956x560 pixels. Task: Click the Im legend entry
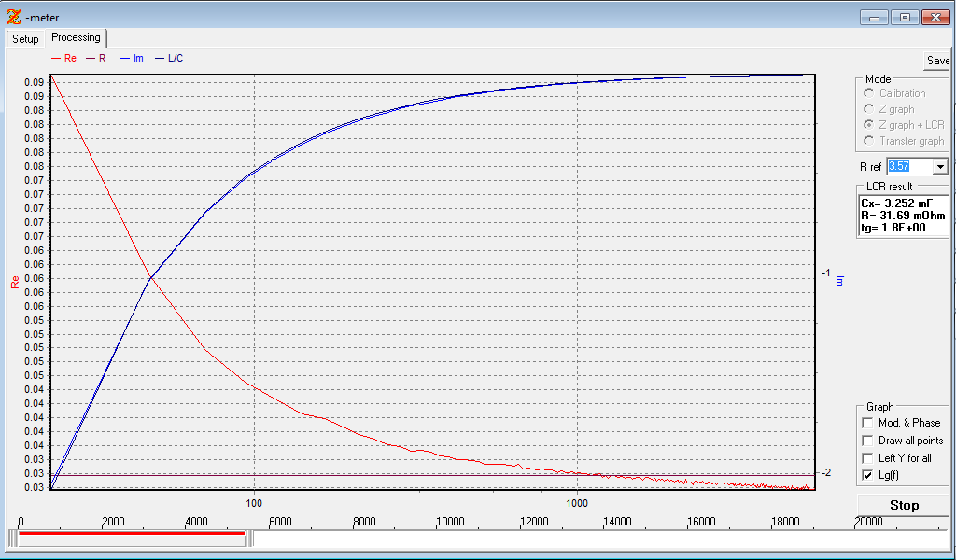pyautogui.click(x=133, y=59)
